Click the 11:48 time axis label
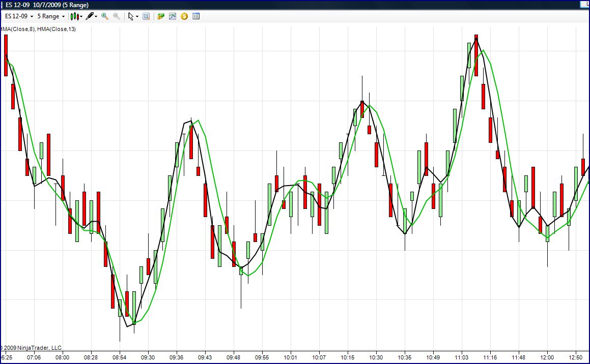 click(x=519, y=357)
